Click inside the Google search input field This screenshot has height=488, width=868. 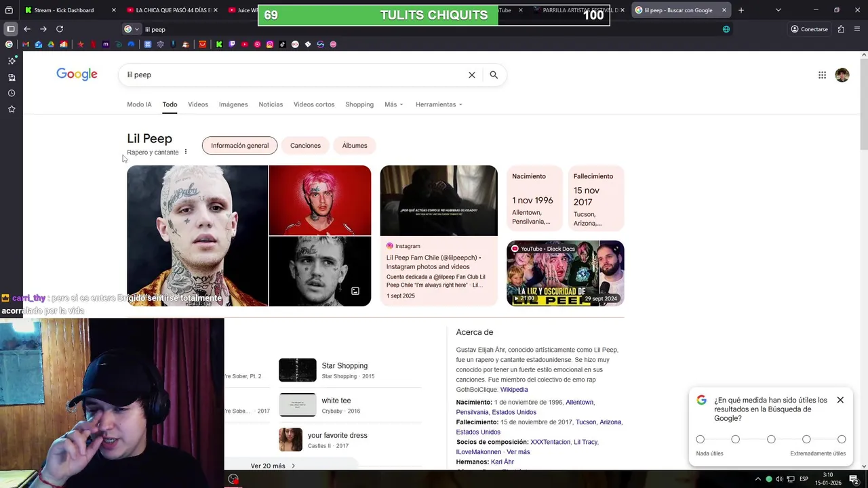coord(295,75)
